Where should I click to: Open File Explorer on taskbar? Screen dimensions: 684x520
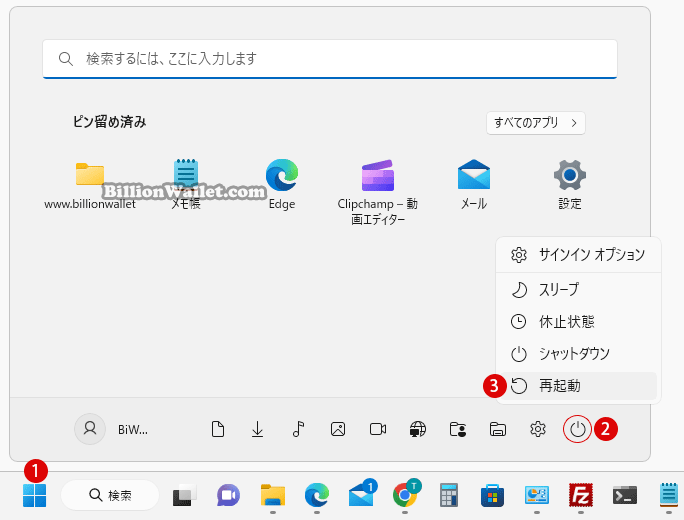point(273,496)
